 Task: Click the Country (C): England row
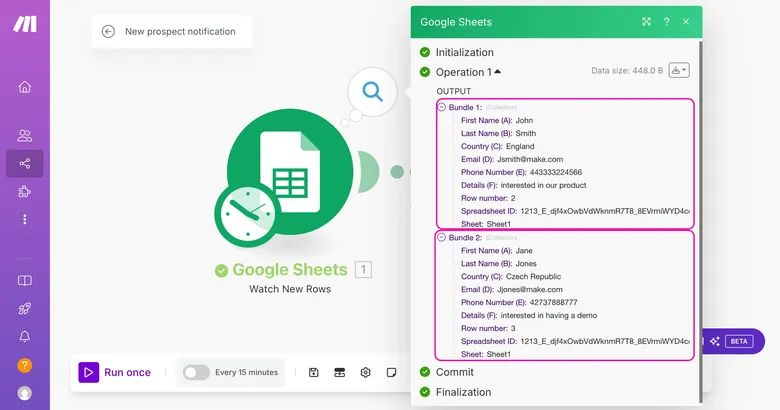pos(497,146)
